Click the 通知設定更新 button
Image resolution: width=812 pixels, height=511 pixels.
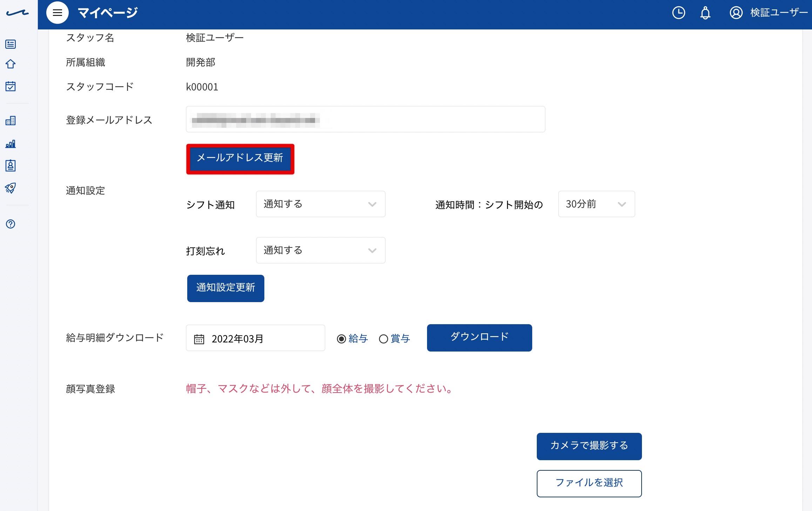pos(225,288)
